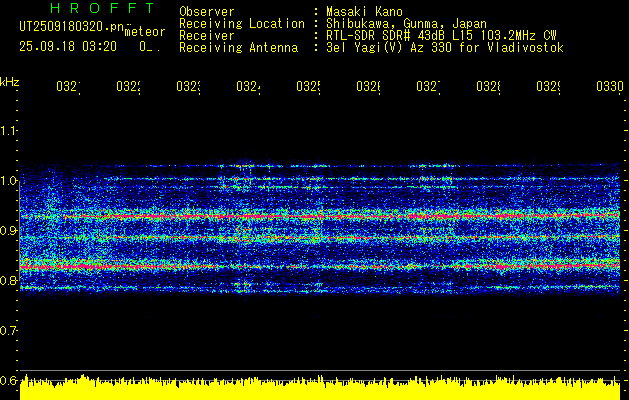Click the 0323 time marker
Screen dimensions: 629x400
click(x=189, y=86)
